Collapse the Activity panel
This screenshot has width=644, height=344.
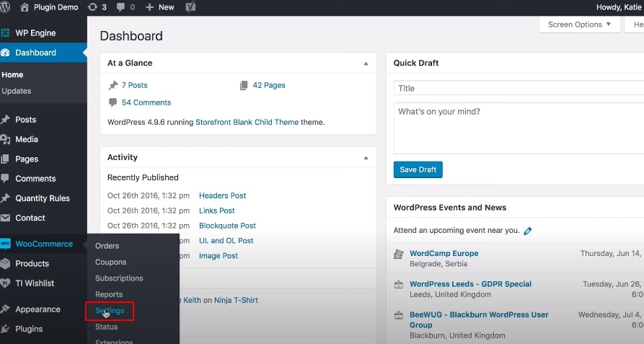pyautogui.click(x=366, y=157)
